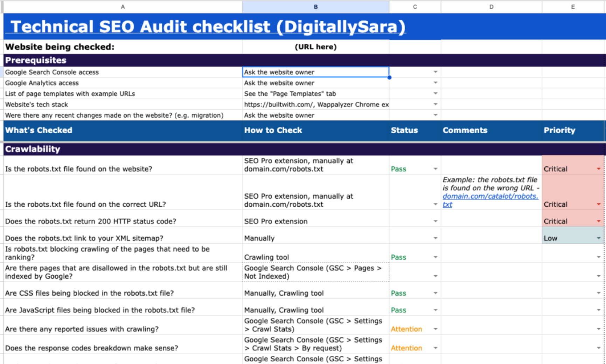Open Critical priority dropdown for robots.txt found on website
The width and height of the screenshot is (606, 364).
coord(599,169)
